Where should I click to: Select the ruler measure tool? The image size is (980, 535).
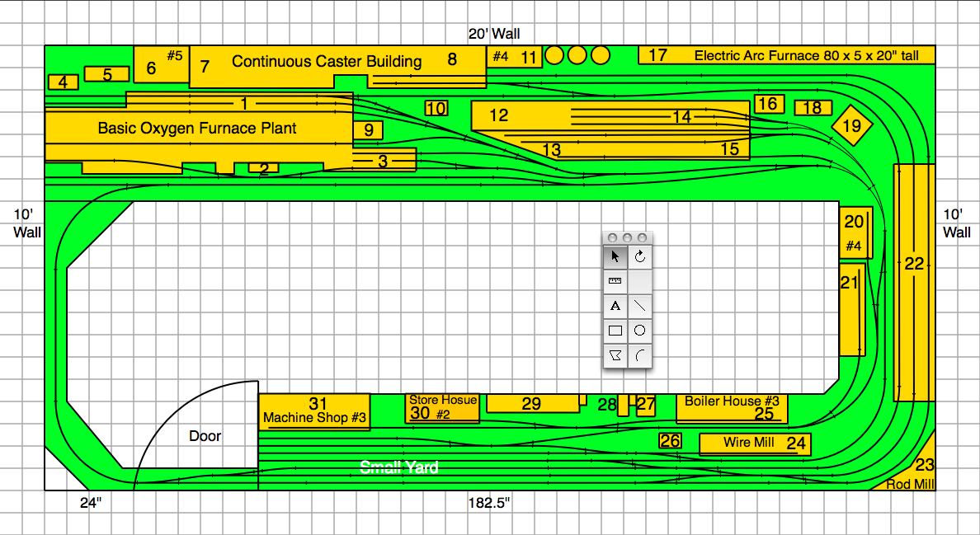(x=615, y=281)
